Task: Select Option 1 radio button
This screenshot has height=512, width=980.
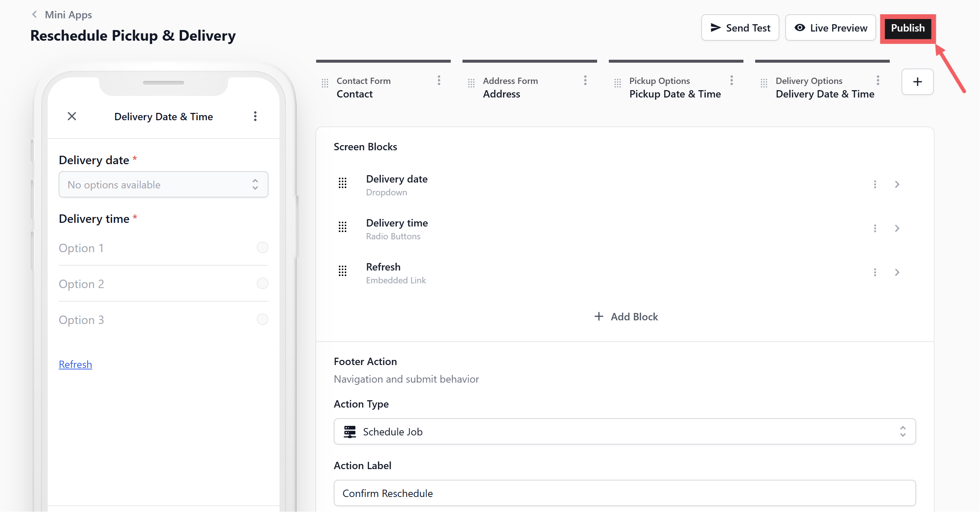Action: [263, 247]
